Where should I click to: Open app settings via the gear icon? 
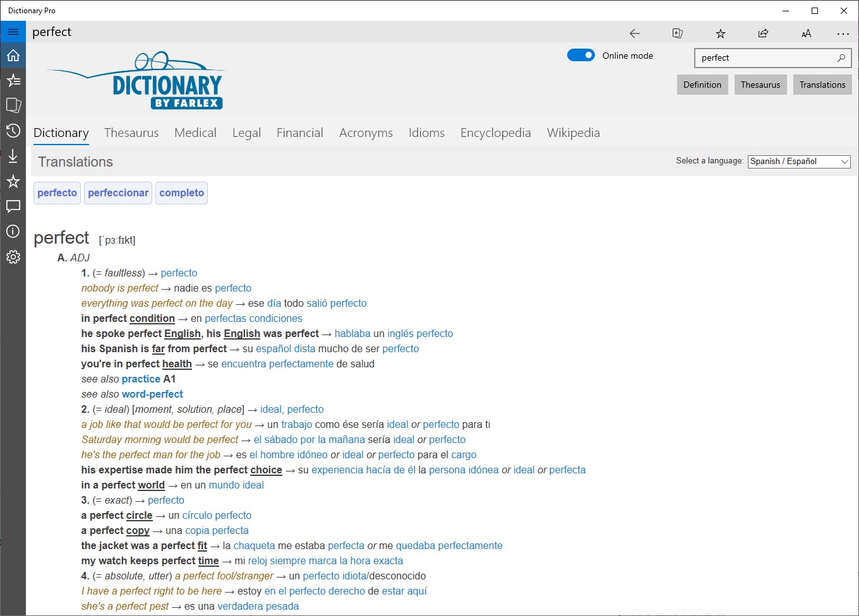(x=13, y=257)
